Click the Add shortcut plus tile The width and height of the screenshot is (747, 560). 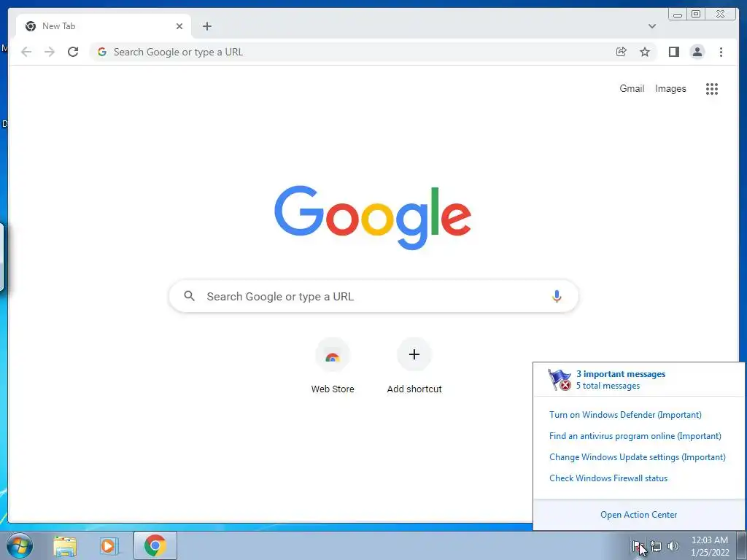(414, 366)
